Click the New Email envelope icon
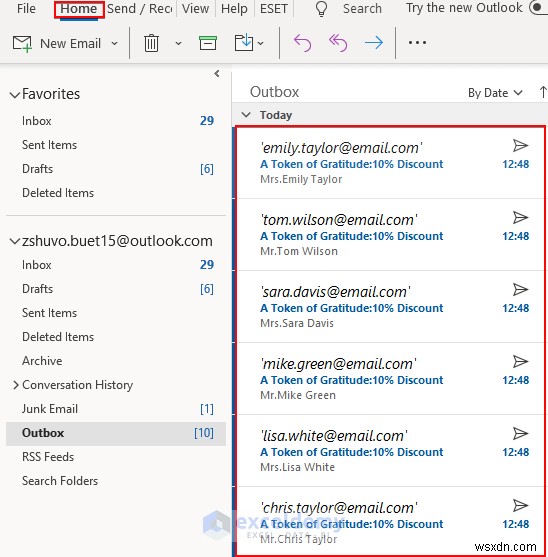This screenshot has width=548, height=557. point(22,44)
